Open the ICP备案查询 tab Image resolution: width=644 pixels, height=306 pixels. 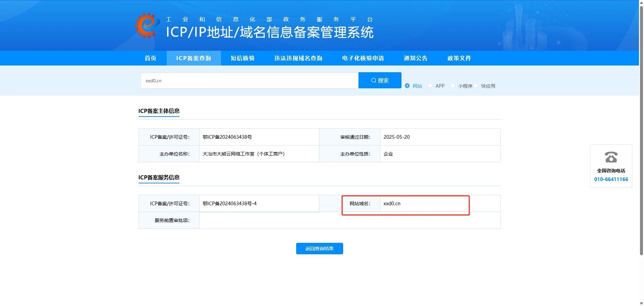tap(194, 58)
